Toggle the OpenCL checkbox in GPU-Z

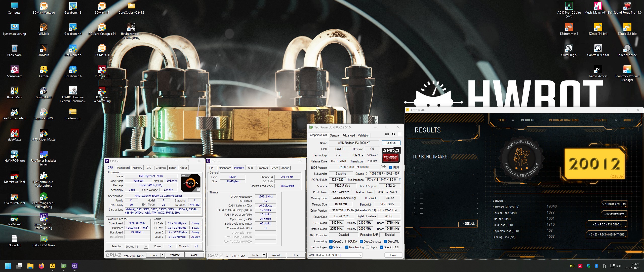coord(331,242)
